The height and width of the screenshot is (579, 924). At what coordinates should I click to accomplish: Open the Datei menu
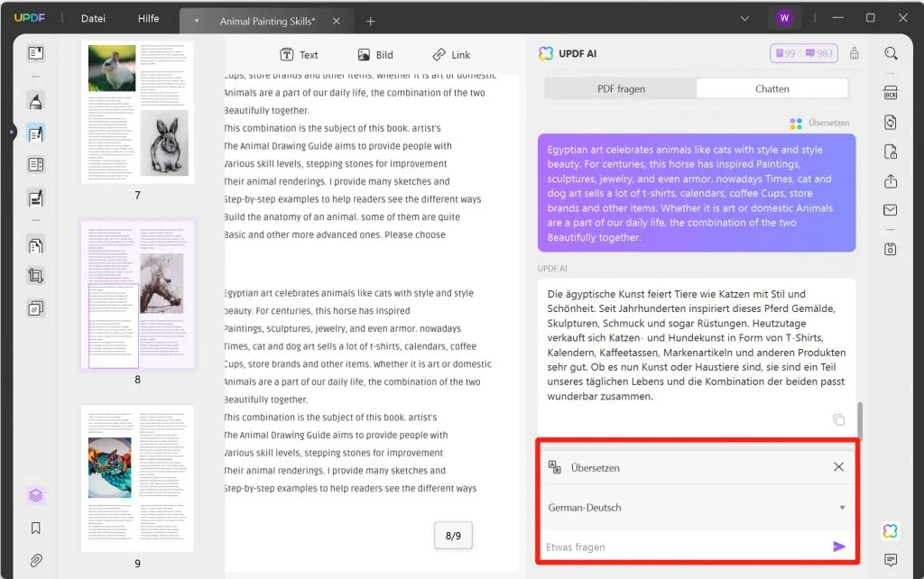pyautogui.click(x=93, y=18)
